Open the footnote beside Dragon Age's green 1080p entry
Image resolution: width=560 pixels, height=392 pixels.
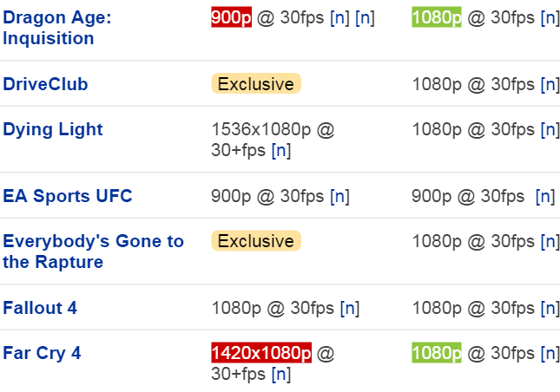tap(550, 17)
